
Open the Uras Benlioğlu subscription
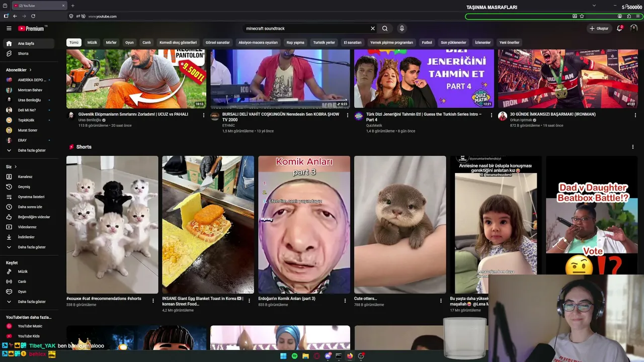pyautogui.click(x=28, y=100)
